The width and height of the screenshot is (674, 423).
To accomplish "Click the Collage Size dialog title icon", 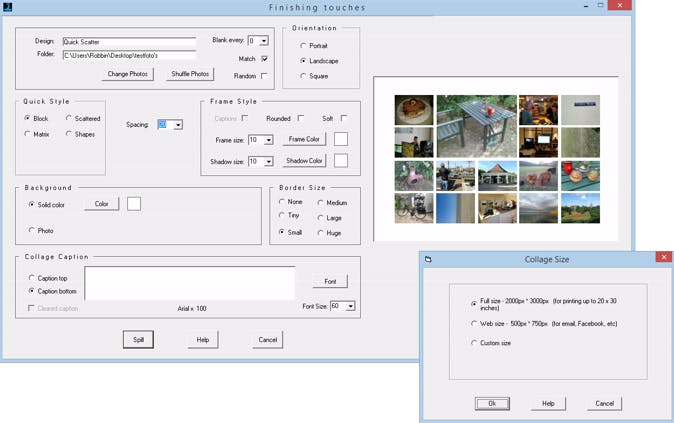I will tap(428, 259).
